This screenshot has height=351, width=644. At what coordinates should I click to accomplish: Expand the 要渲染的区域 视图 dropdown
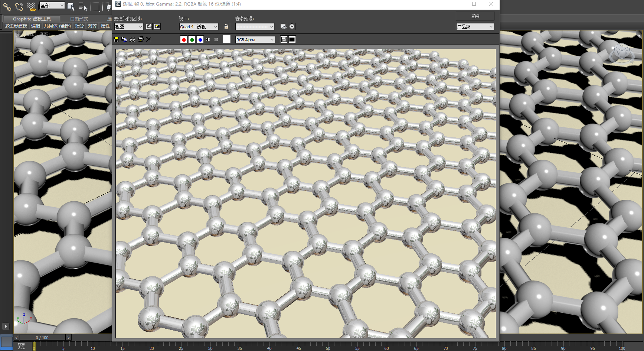point(129,27)
